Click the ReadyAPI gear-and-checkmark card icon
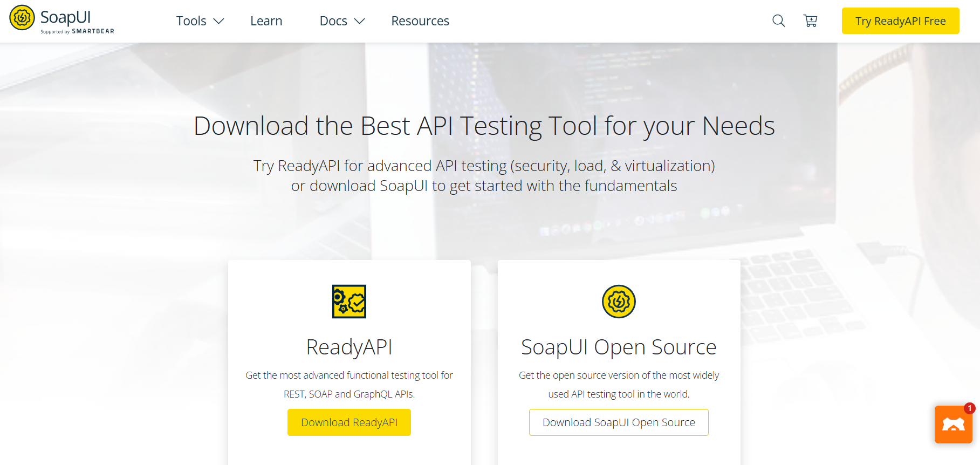This screenshot has height=465, width=980. 349,302
